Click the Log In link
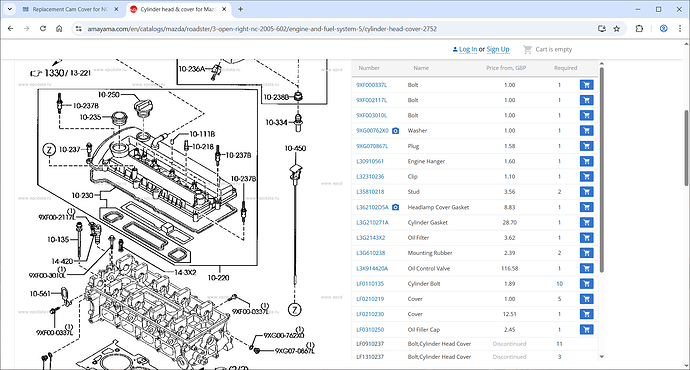The width and height of the screenshot is (690, 370). [468, 49]
